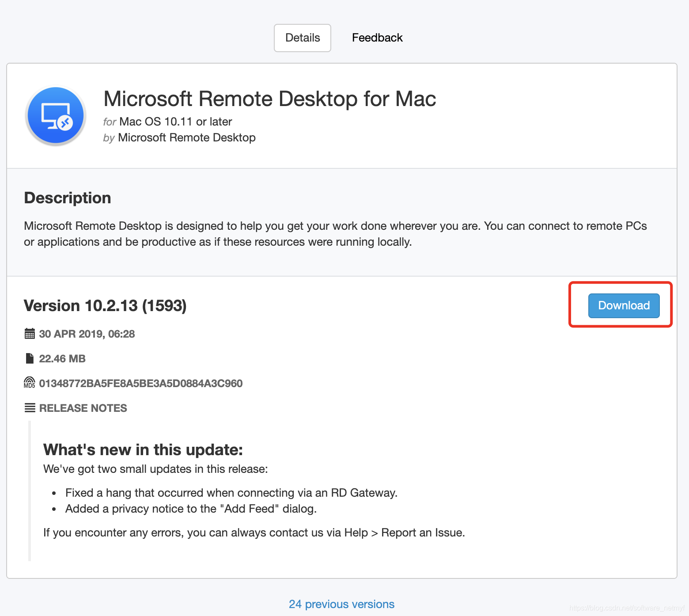Image resolution: width=689 pixels, height=616 pixels.
Task: Click the 'We've got two small updates' line
Action: tap(155, 469)
